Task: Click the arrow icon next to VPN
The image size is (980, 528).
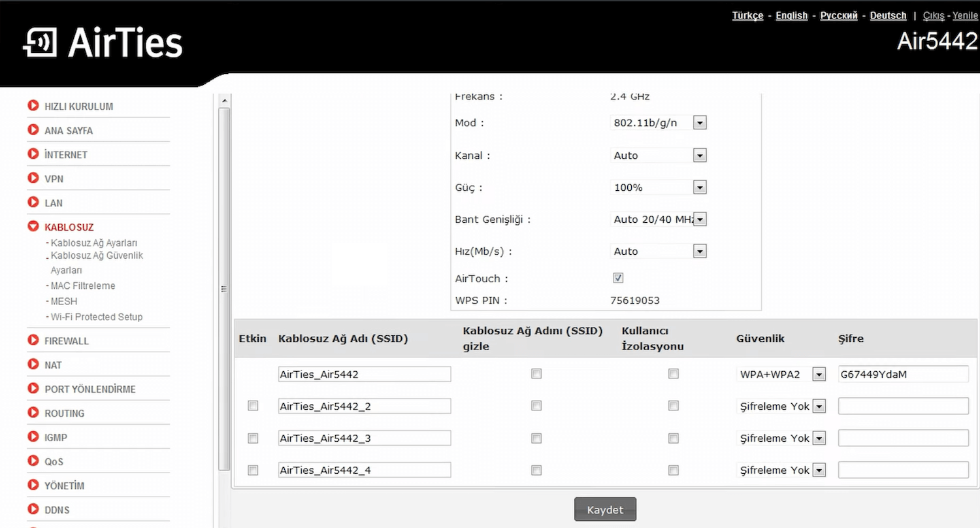Action: 33,178
